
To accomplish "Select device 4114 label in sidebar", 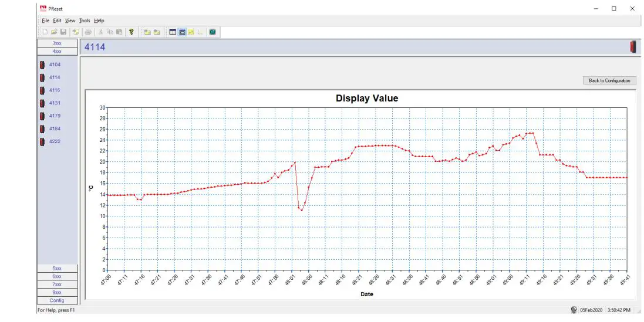I will (x=55, y=77).
